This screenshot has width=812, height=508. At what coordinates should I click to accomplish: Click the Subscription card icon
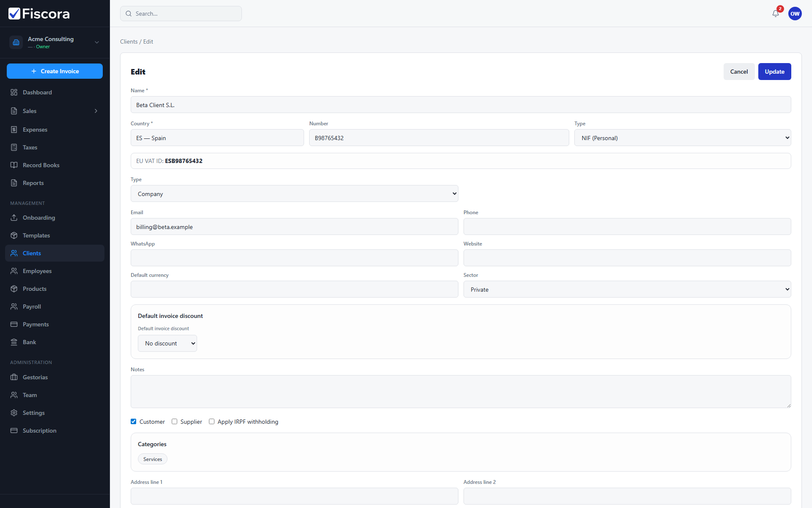click(x=14, y=431)
